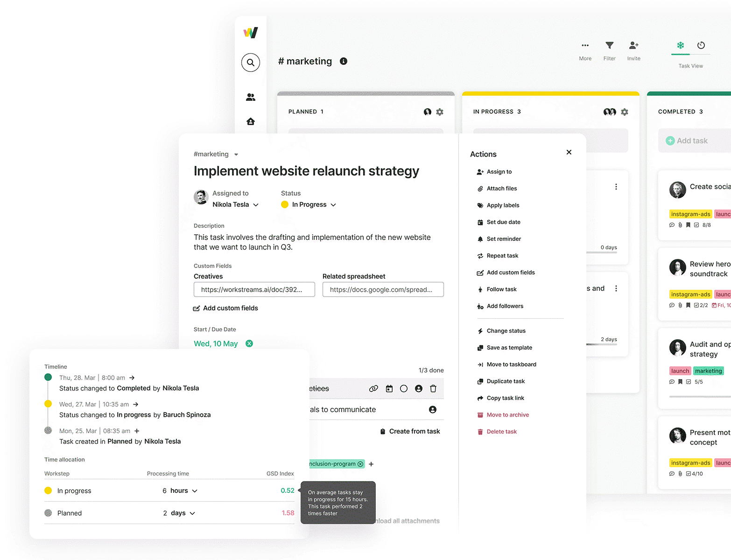Select Set due date action

pyautogui.click(x=503, y=222)
